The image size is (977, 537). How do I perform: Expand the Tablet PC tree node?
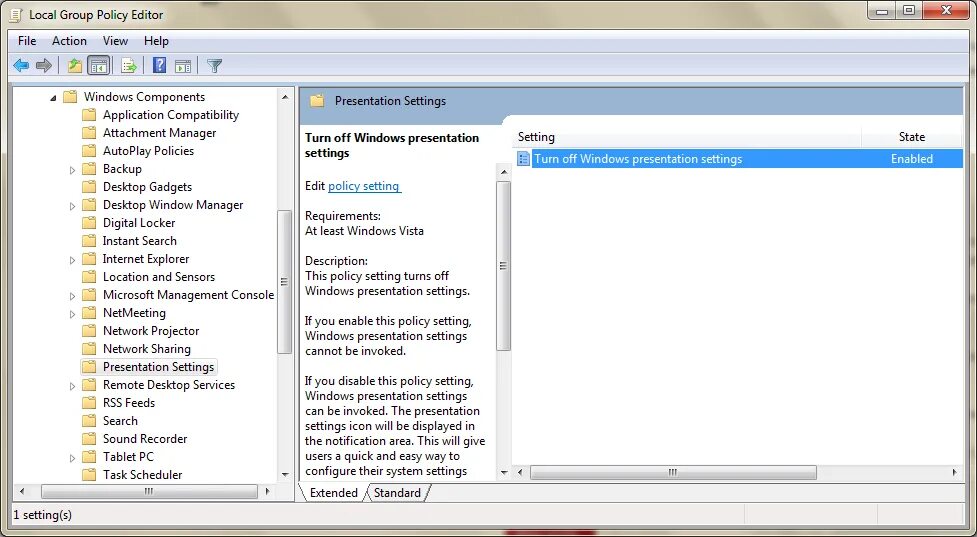(x=72, y=459)
